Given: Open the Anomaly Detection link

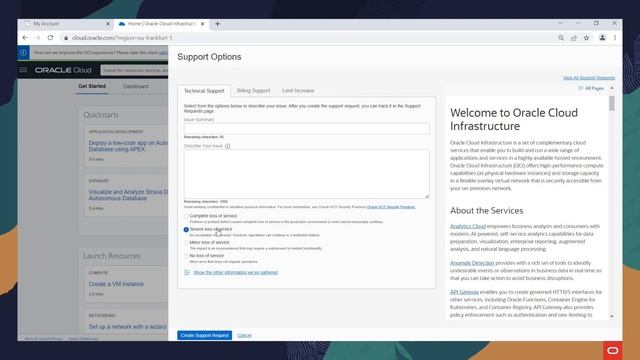Looking at the screenshot, I should tap(472, 263).
